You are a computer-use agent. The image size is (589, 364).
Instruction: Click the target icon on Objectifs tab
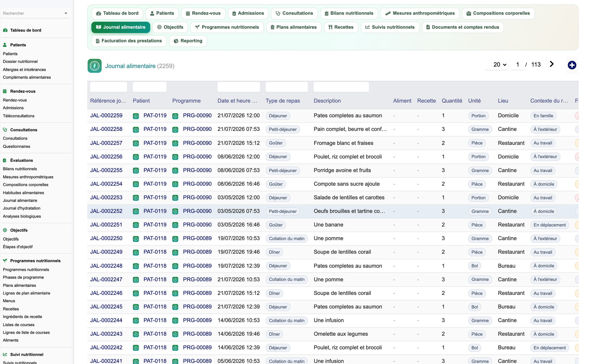tap(159, 27)
